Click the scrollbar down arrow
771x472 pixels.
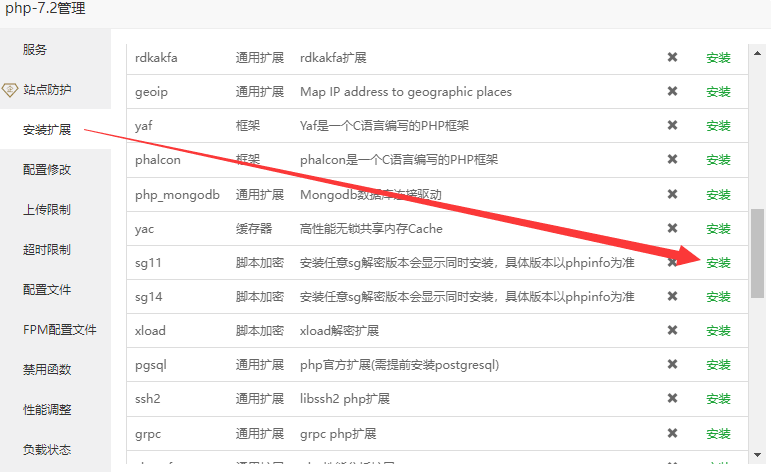pos(757,455)
